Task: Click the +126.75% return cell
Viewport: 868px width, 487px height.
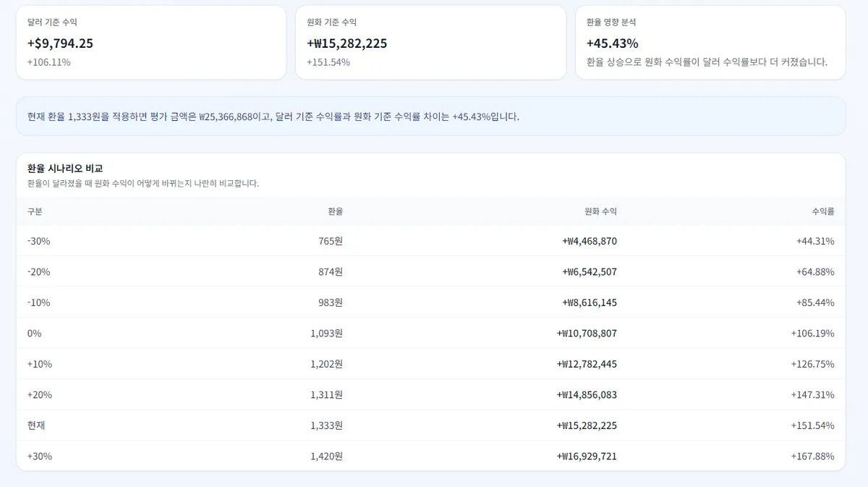Action: [x=812, y=364]
